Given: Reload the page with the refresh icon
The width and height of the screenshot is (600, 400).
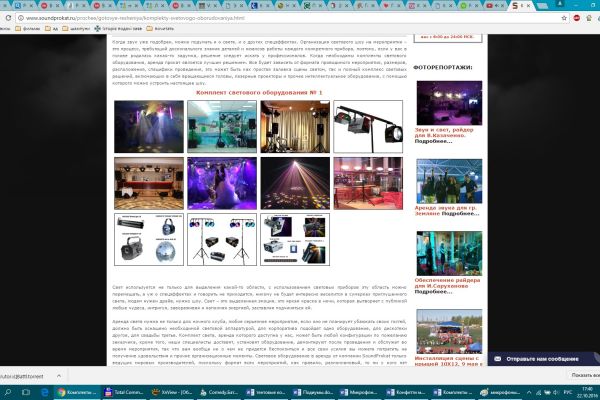Looking at the screenshot, I should click(8, 18).
